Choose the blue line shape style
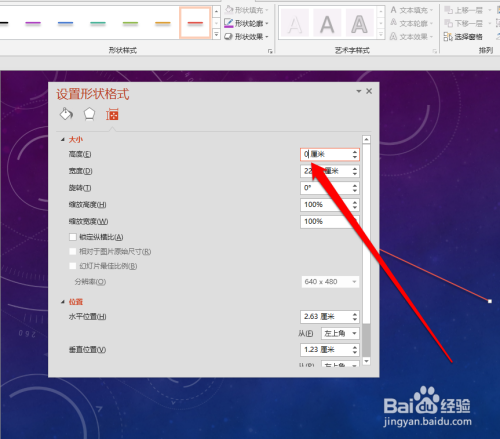500x439 pixels. coord(65,23)
